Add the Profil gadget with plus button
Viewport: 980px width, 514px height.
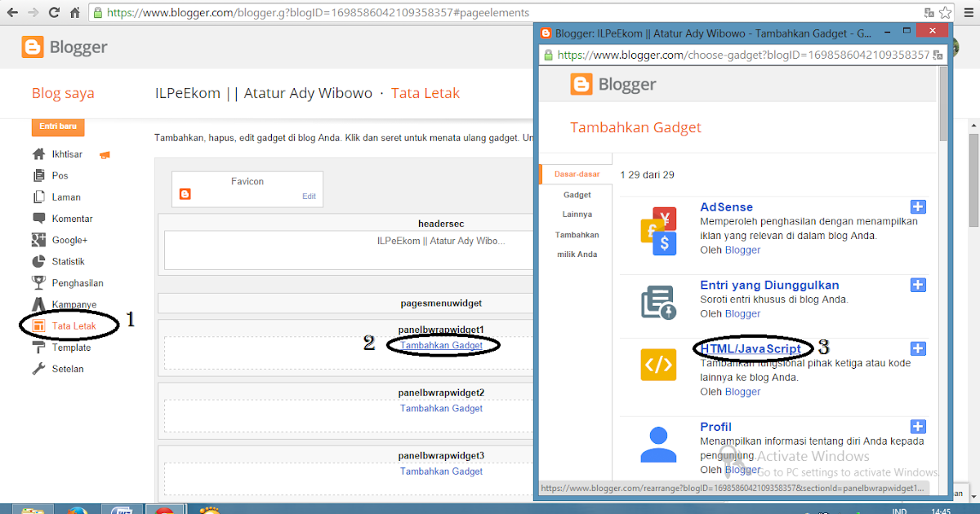click(918, 427)
